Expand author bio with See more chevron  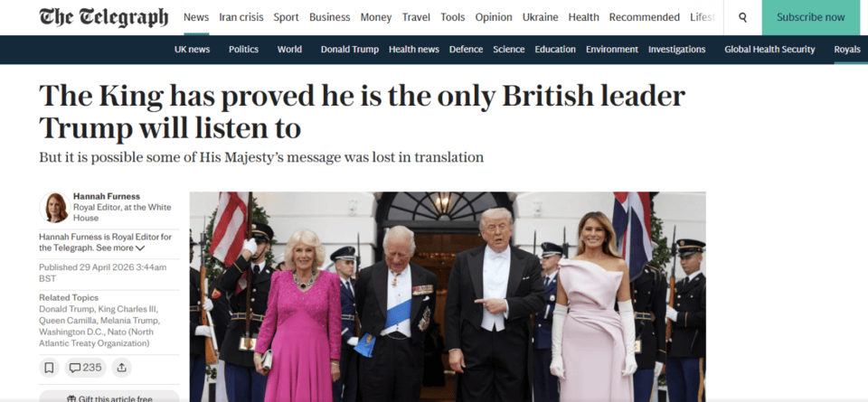pos(140,248)
